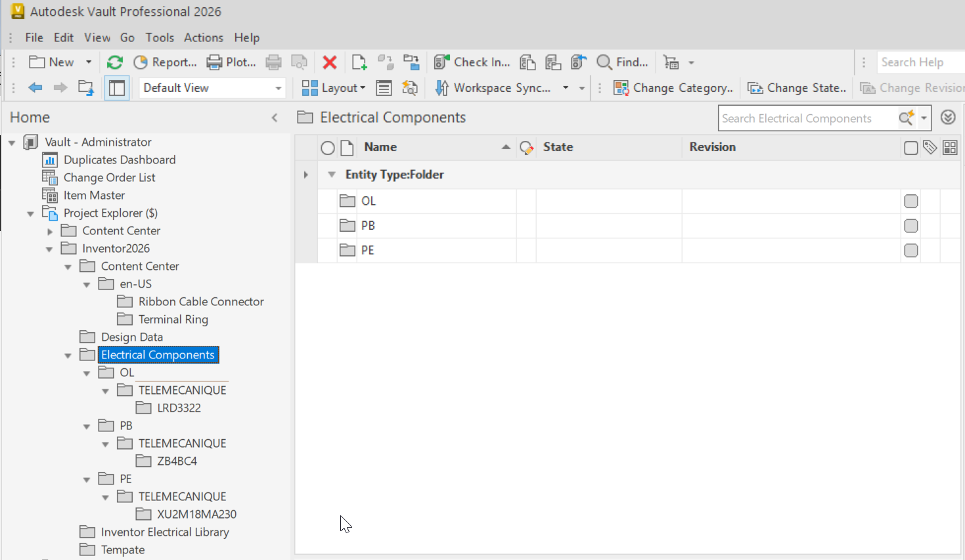This screenshot has height=560, width=965.
Task: Open the Change Order List
Action: (x=109, y=177)
